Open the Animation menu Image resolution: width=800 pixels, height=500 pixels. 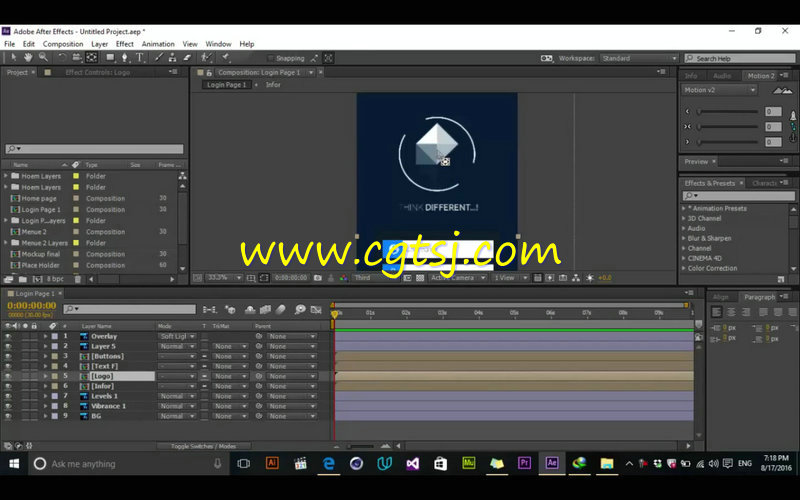(158, 44)
